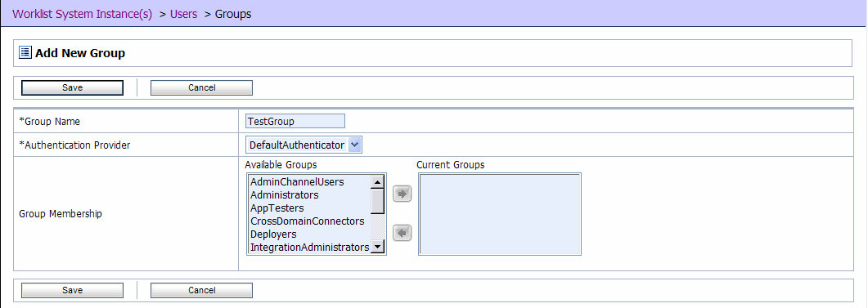Select AdminChannelUsers in Available Groups

coord(297,182)
